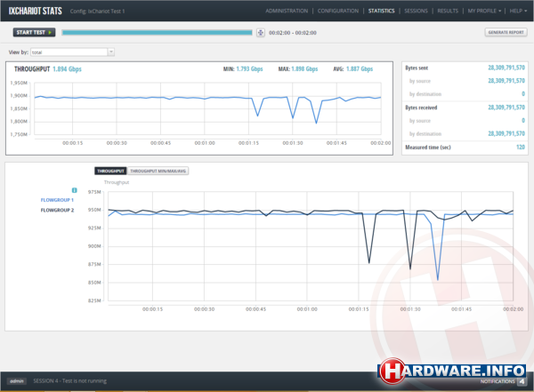Click the 00:02:00 - 00:02:00 time range

pos(293,33)
